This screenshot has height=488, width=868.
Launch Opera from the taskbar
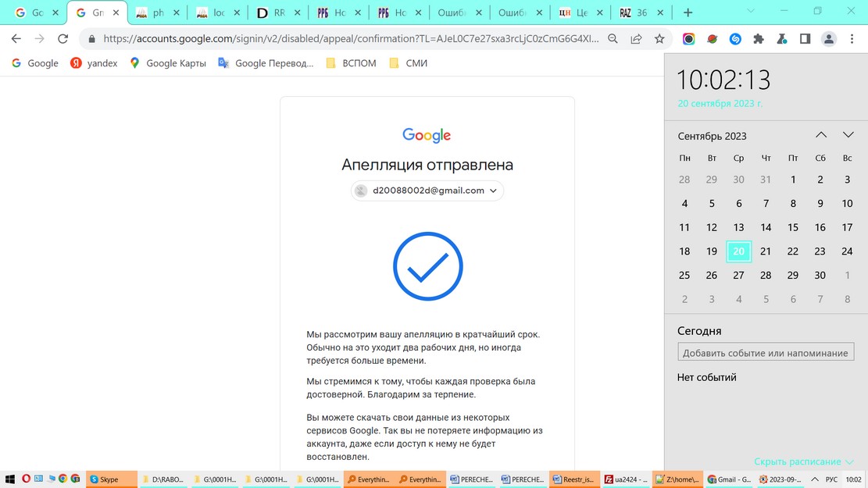(26, 479)
